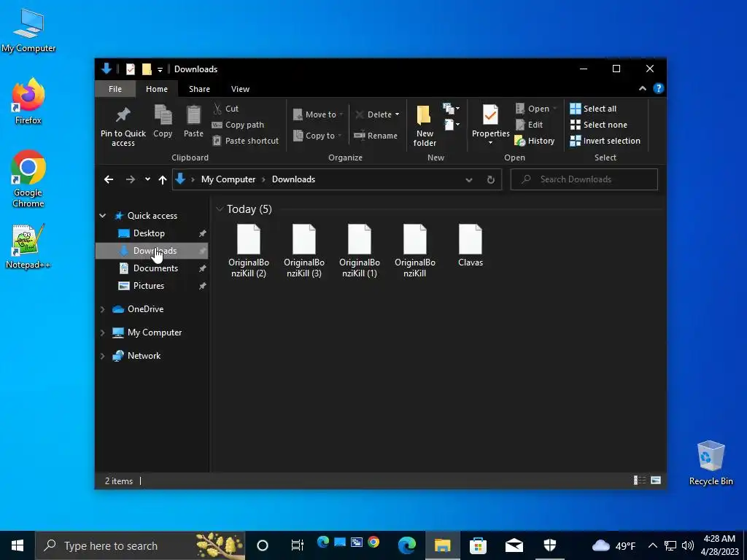Screen dimensions: 747x560
Task: Click Downloads in the address breadcrumb
Action: (293, 179)
